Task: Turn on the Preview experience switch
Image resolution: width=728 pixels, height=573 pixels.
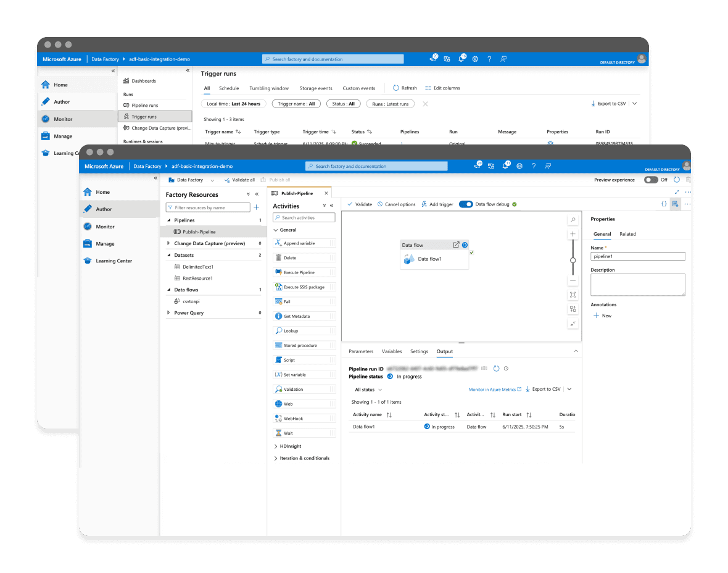Action: click(650, 180)
